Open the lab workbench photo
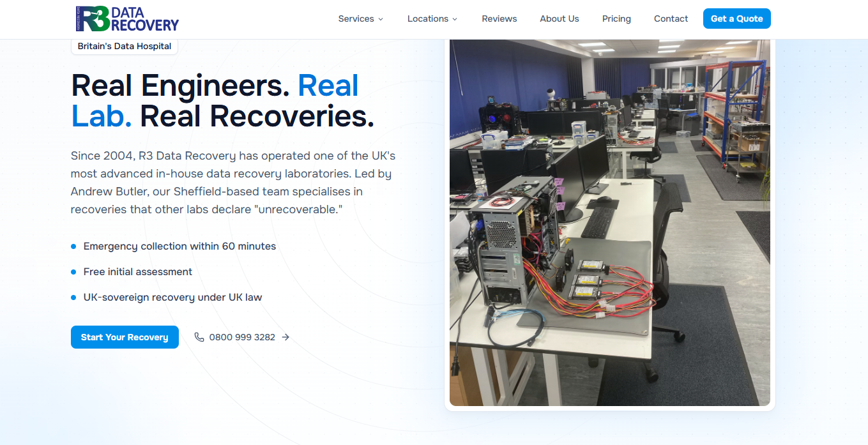This screenshot has width=868, height=445. (x=610, y=222)
